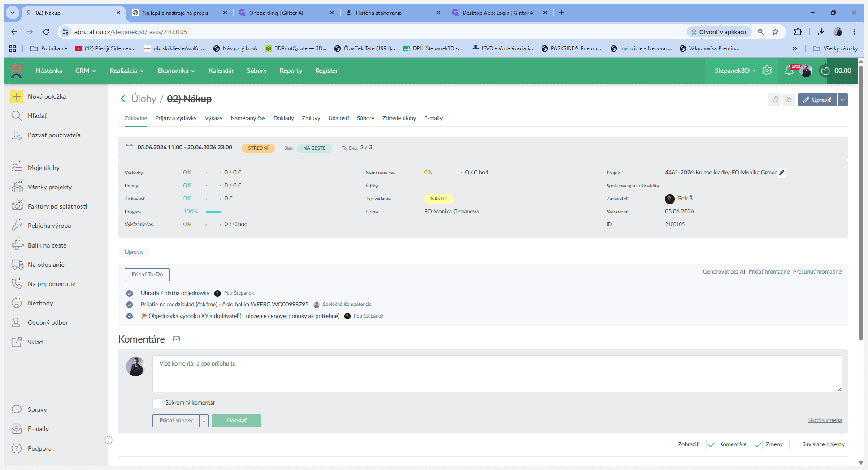Switch to the Nameraný čas tab
Viewport: 868px width, 470px height.
pos(248,118)
